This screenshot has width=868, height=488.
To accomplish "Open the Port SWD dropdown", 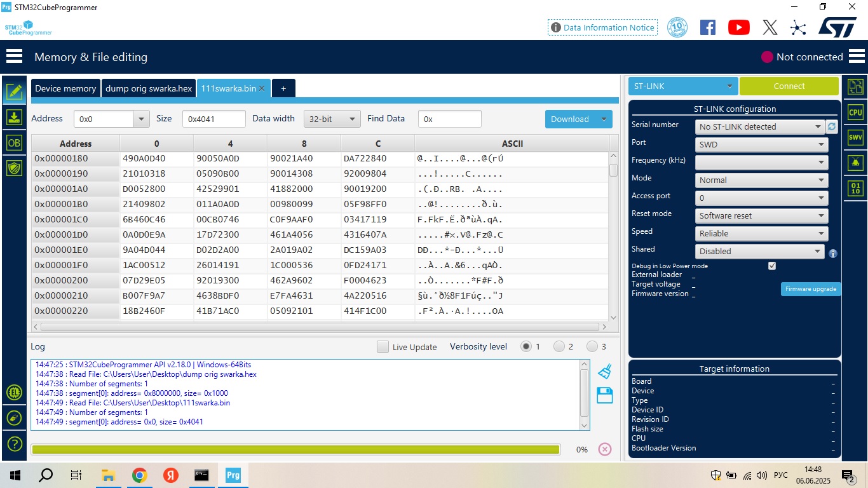I will click(x=762, y=144).
